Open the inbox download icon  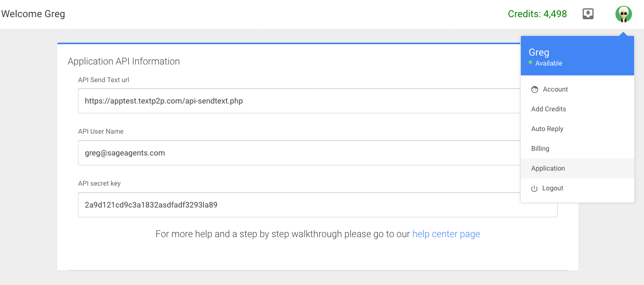click(588, 14)
